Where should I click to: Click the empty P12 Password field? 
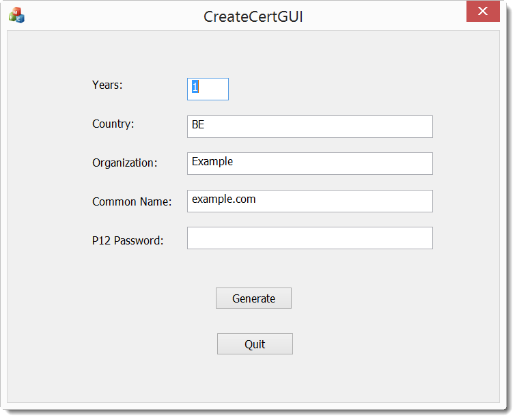tap(309, 238)
